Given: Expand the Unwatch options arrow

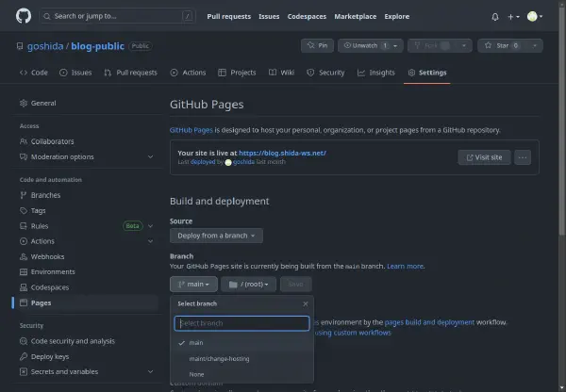Looking at the screenshot, I should [395, 46].
